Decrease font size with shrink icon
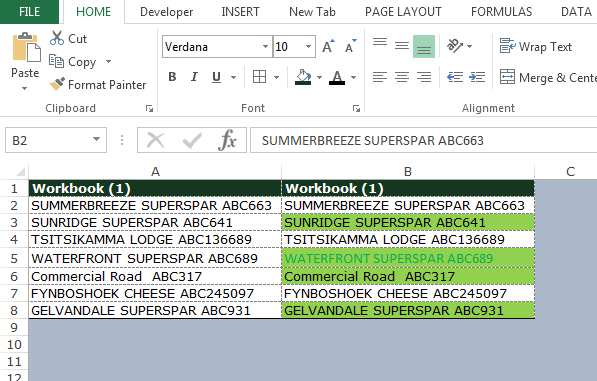This screenshot has height=381, width=597. [351, 46]
